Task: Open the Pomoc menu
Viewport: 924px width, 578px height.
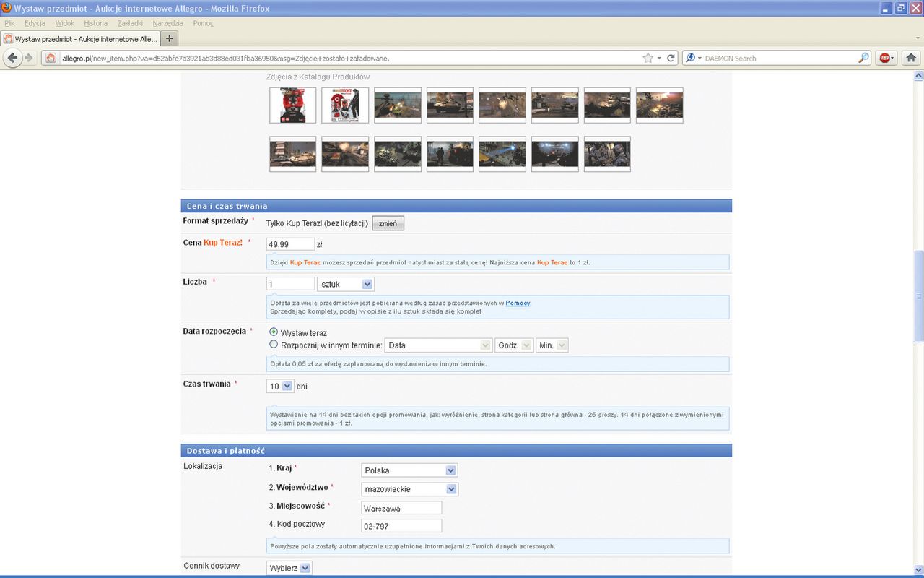Action: point(203,23)
